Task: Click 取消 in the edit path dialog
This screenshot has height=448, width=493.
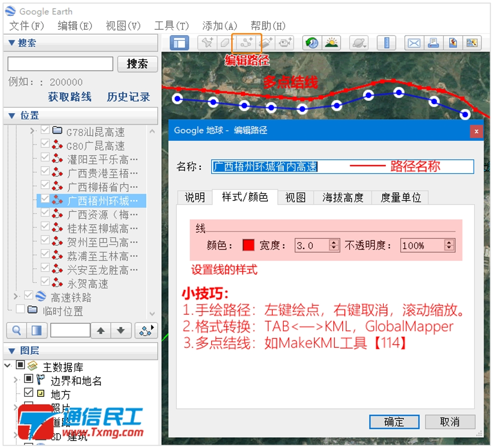Action: click(x=450, y=422)
